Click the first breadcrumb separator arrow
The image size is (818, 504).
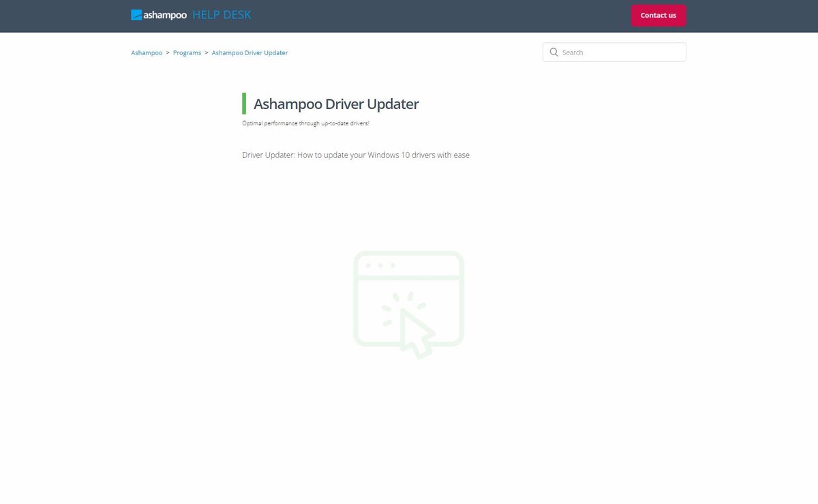(x=167, y=52)
